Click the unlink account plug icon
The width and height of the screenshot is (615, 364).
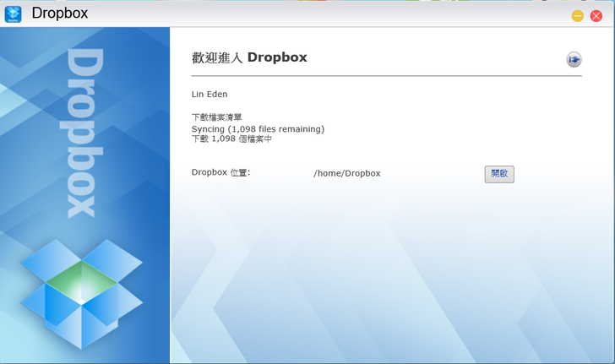574,60
